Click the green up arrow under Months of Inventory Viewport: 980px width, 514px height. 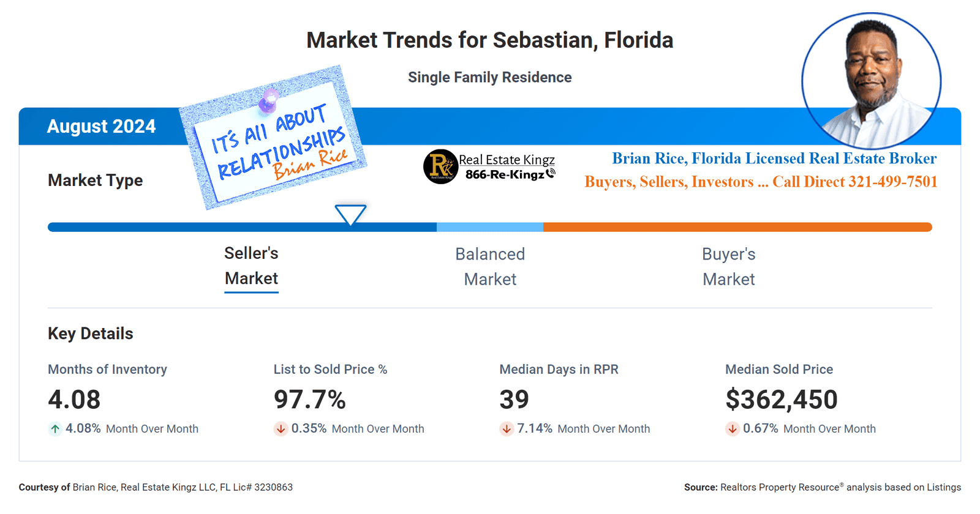click(55, 429)
